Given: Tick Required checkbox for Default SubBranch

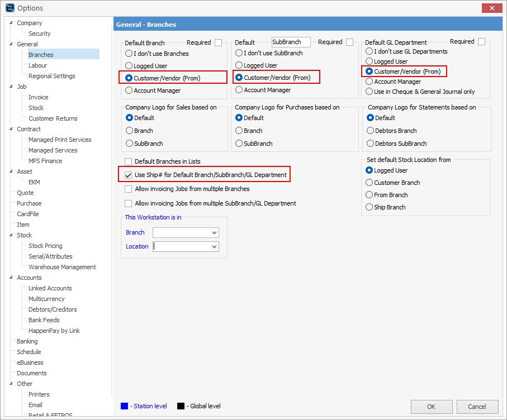Looking at the screenshot, I should click(349, 42).
